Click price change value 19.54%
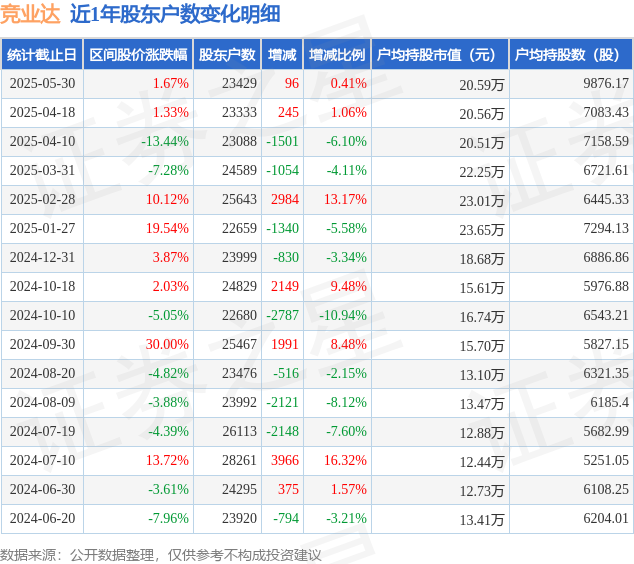Screen dimensions: 634x564 coord(167,228)
